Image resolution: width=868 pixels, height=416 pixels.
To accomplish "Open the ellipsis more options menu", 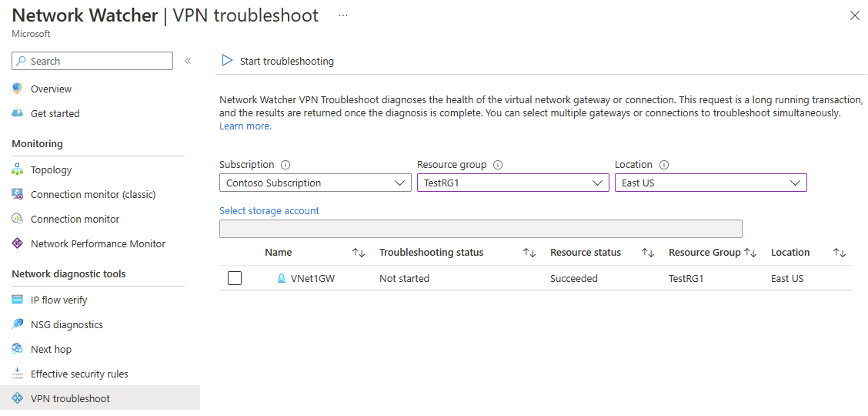I will [x=342, y=15].
